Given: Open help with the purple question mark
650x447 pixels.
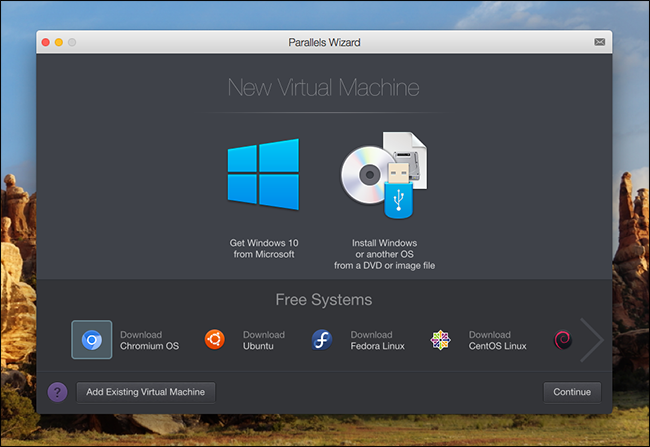Looking at the screenshot, I should click(x=57, y=392).
